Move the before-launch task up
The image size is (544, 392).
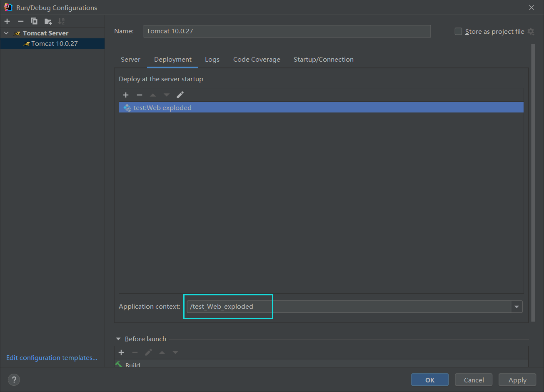pos(162,352)
